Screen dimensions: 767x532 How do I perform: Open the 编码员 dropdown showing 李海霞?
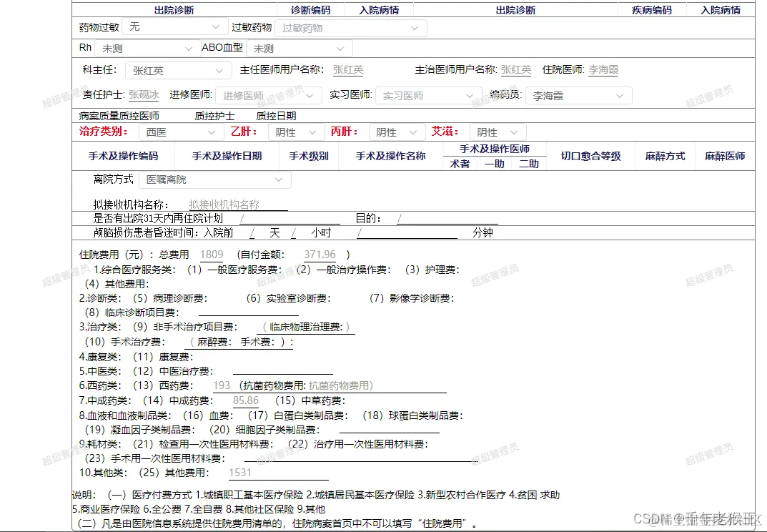coord(578,94)
